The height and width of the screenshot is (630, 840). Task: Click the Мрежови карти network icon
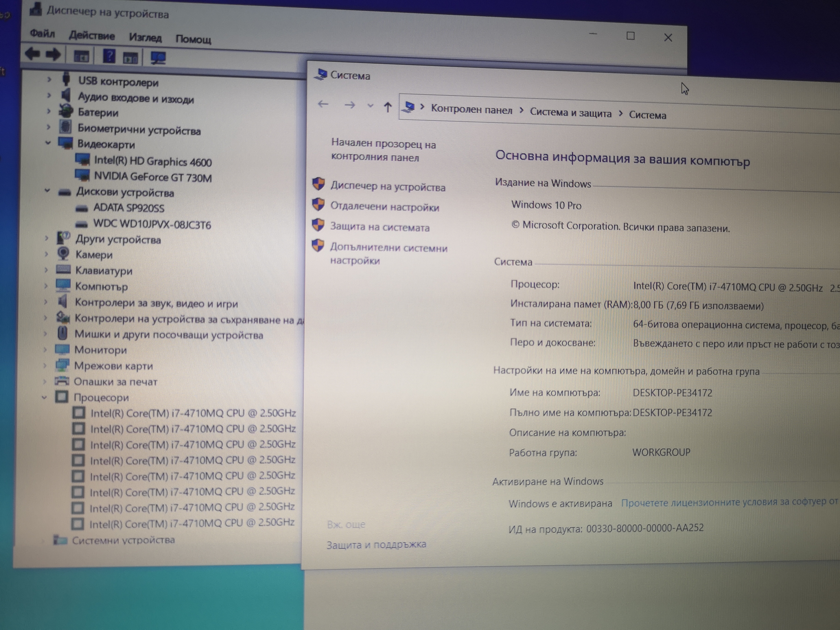coord(62,365)
